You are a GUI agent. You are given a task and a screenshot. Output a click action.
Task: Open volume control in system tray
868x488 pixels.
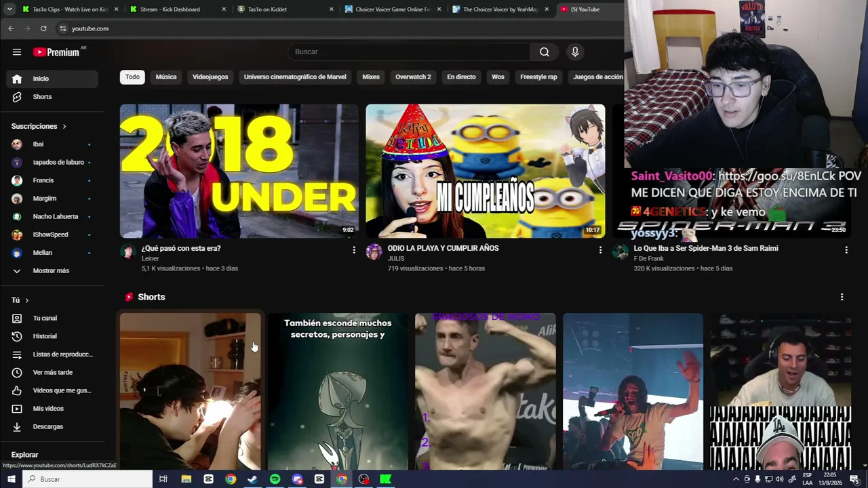[779, 479]
